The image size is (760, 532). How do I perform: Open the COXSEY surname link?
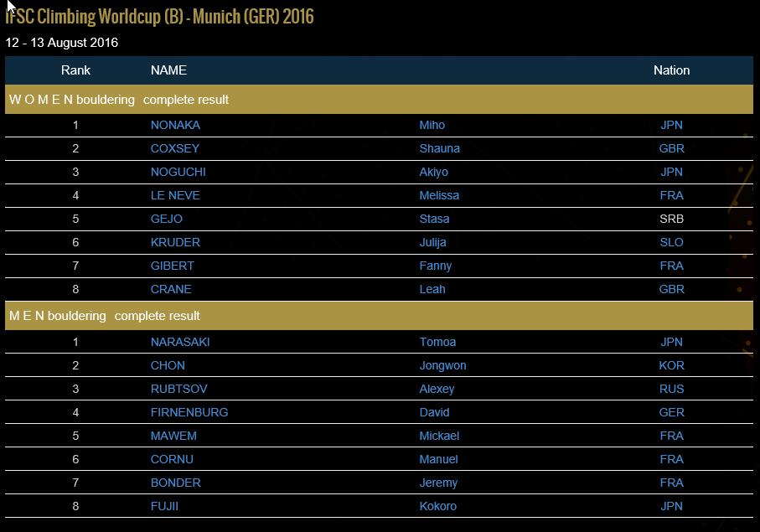tap(175, 148)
